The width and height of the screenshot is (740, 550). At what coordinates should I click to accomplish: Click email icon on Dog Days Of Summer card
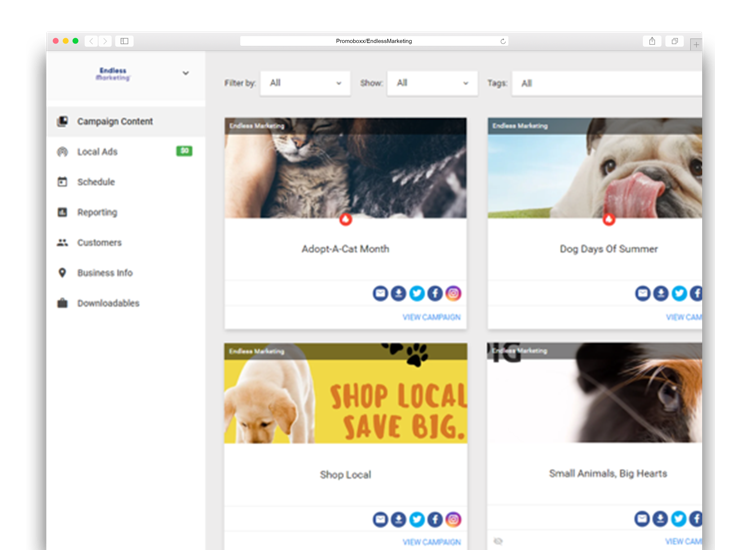point(642,293)
